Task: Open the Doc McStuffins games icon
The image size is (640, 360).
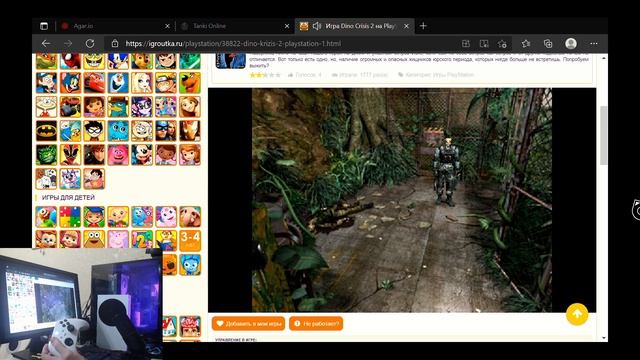Action: [x=166, y=155]
